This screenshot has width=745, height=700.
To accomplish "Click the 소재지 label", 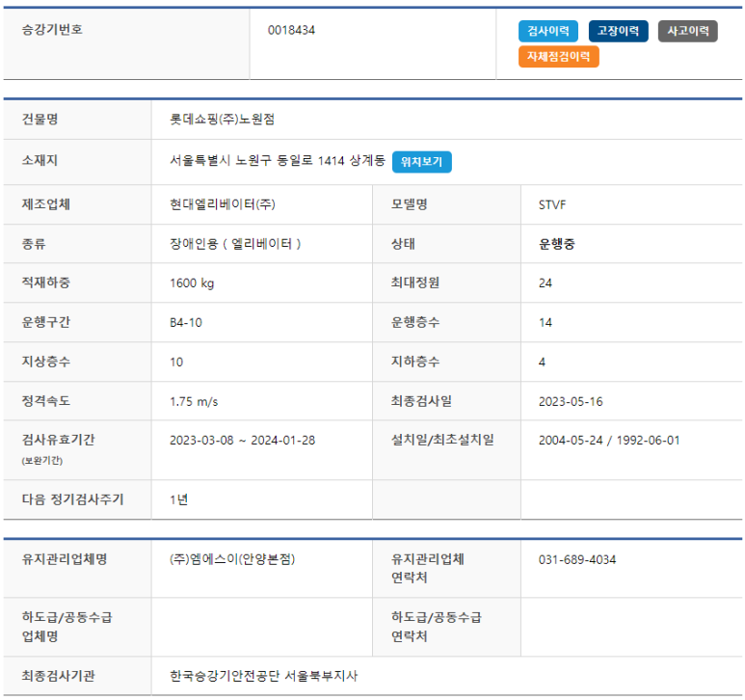I will (40, 160).
